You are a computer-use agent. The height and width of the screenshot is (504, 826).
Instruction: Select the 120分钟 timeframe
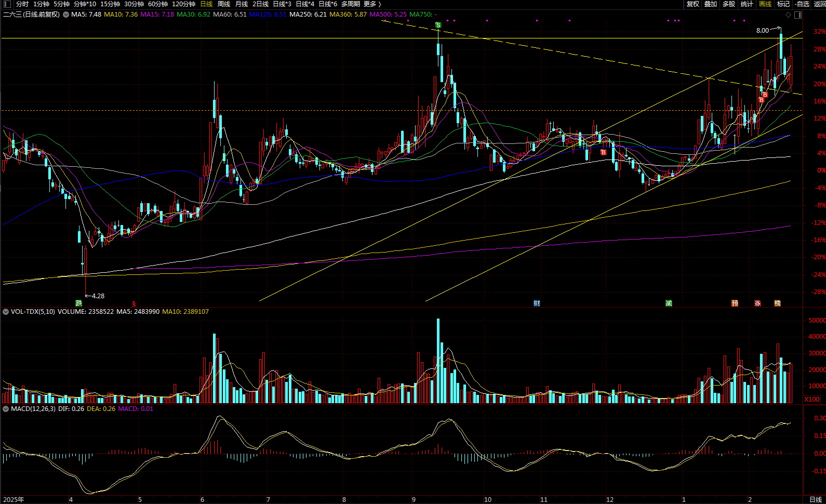pos(183,4)
